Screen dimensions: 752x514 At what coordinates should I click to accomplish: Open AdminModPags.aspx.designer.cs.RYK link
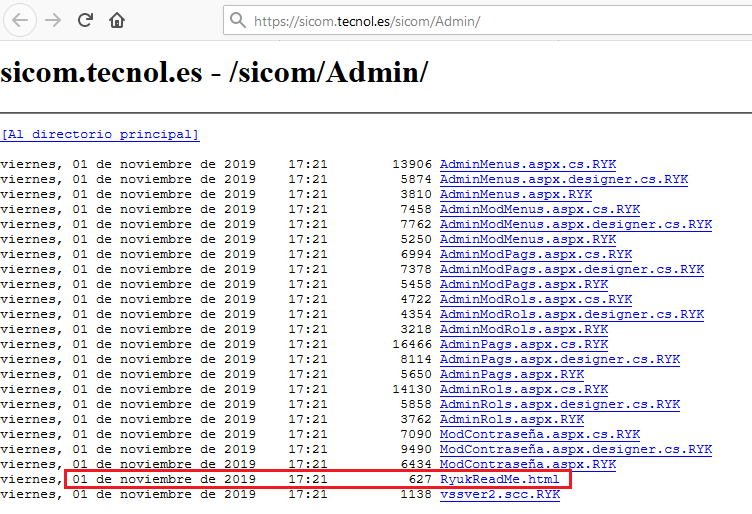point(572,269)
